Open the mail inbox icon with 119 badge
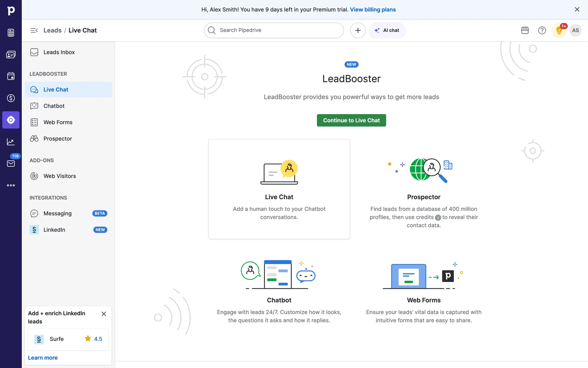This screenshot has height=368, width=588. [x=11, y=163]
